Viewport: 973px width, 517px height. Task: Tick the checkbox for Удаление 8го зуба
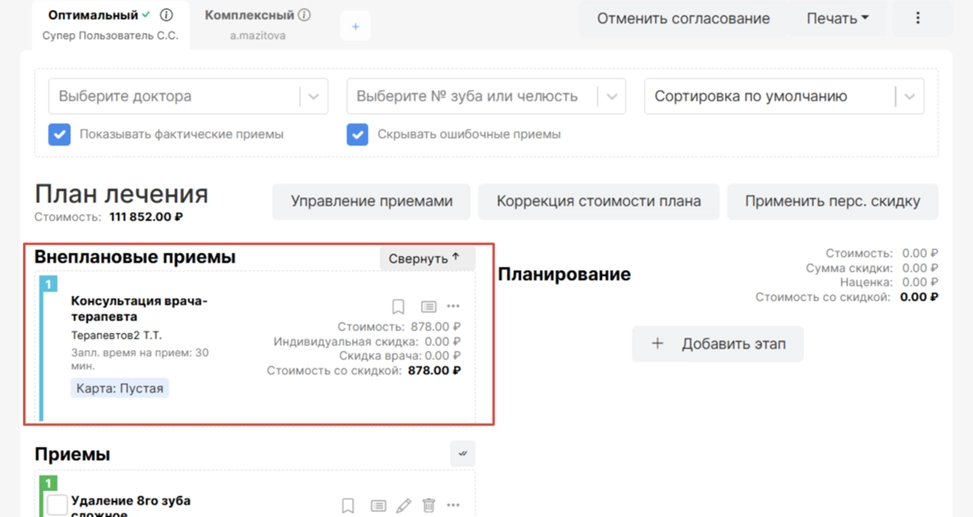(57, 505)
